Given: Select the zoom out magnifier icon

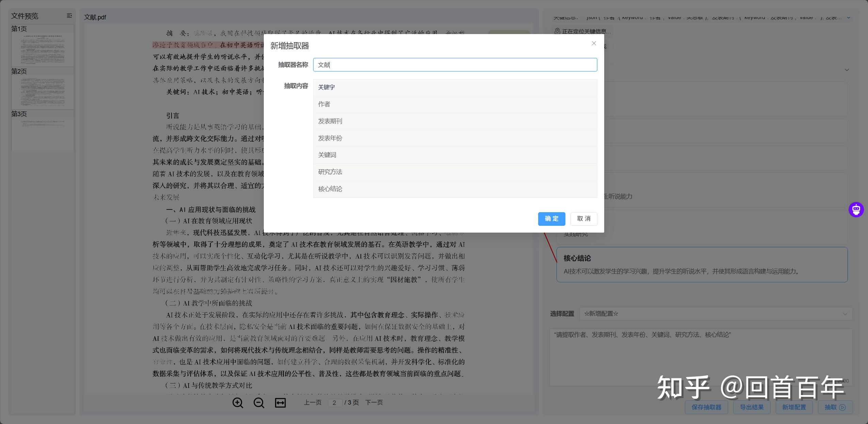Looking at the screenshot, I should (259, 403).
